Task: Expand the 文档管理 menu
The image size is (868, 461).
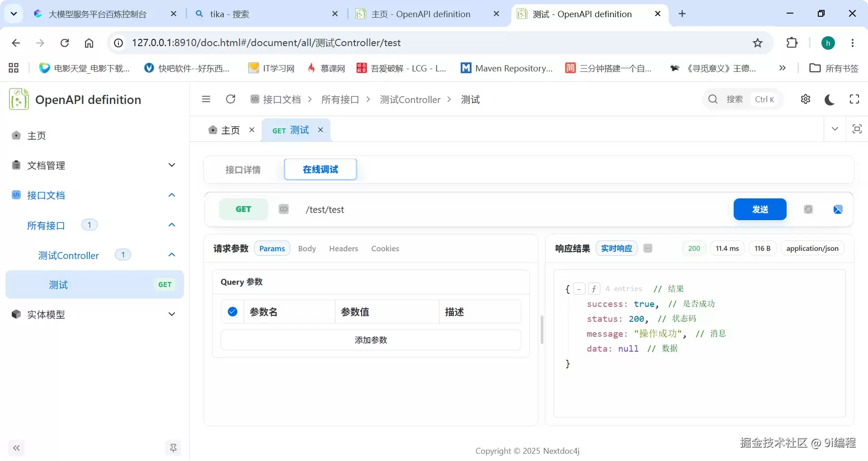Action: tap(94, 165)
